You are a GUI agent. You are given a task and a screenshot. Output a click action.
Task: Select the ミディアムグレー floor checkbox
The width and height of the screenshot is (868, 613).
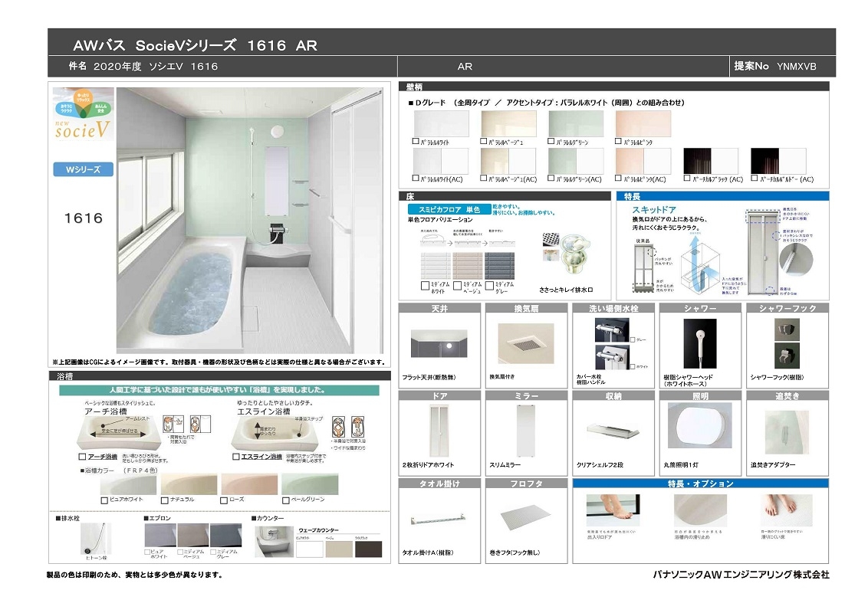click(489, 286)
